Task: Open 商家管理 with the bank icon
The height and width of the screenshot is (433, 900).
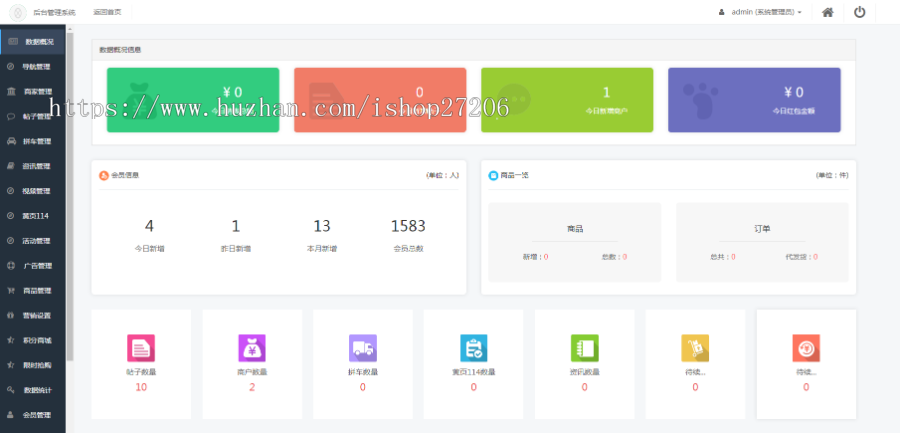Action: click(33, 91)
